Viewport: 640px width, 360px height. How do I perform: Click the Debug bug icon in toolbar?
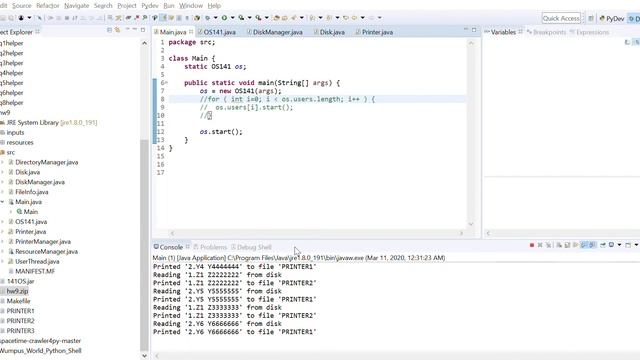(207, 18)
